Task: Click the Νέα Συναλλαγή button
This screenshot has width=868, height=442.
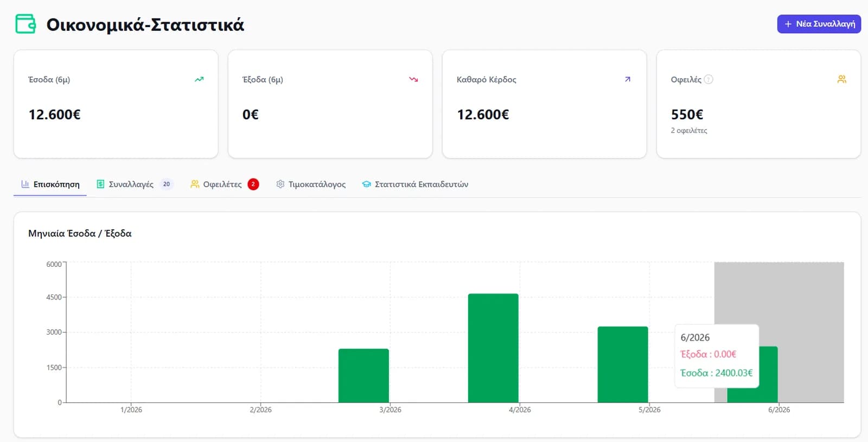Action: [x=819, y=24]
